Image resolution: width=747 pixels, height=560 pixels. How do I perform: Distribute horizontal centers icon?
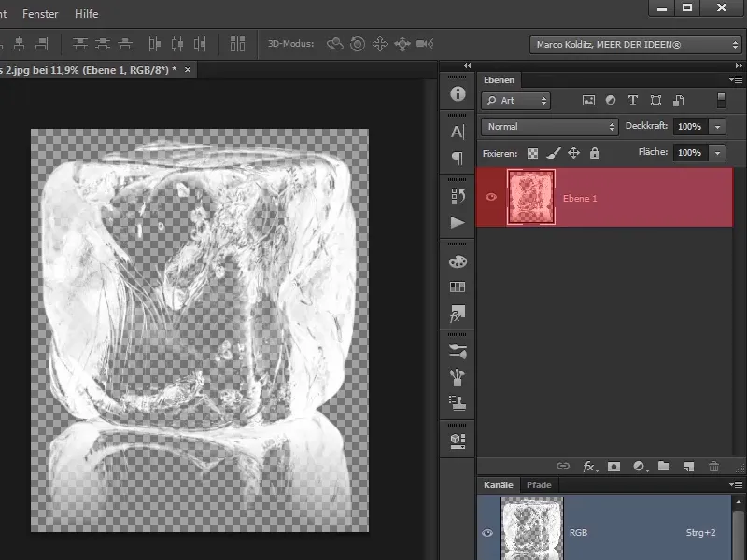pyautogui.click(x=177, y=44)
